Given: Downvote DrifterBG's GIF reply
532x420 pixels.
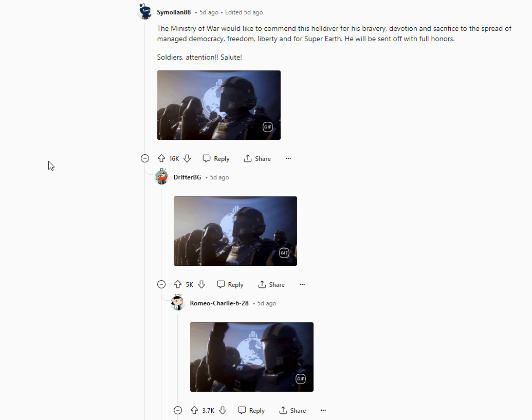Looking at the screenshot, I should click(201, 284).
